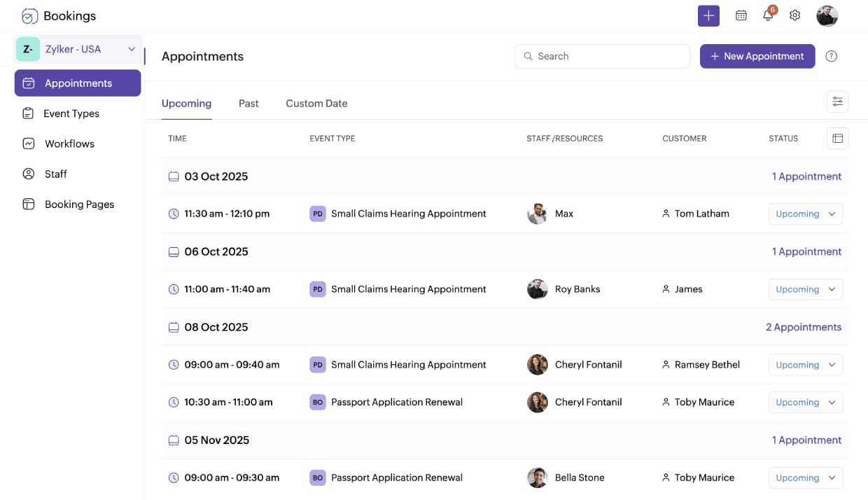The height and width of the screenshot is (500, 868).
Task: Open the notifications bell
Action: point(768,15)
